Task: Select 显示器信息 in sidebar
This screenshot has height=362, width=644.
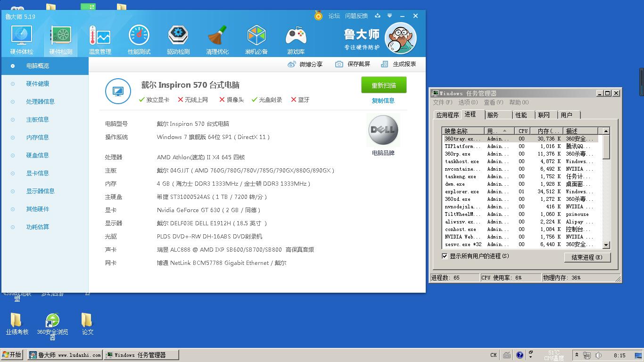Action: coord(41,191)
